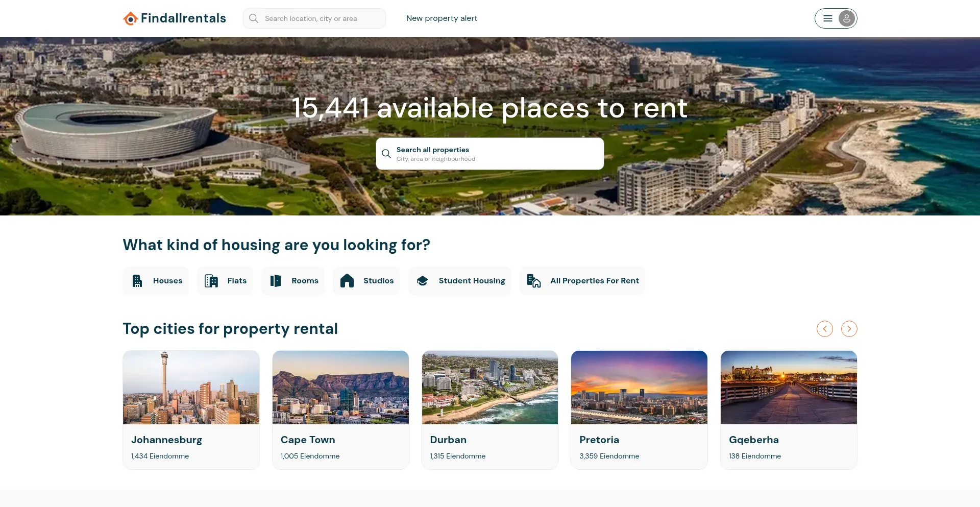Open the Cape Town city card
The width and height of the screenshot is (980, 507).
pos(340,410)
